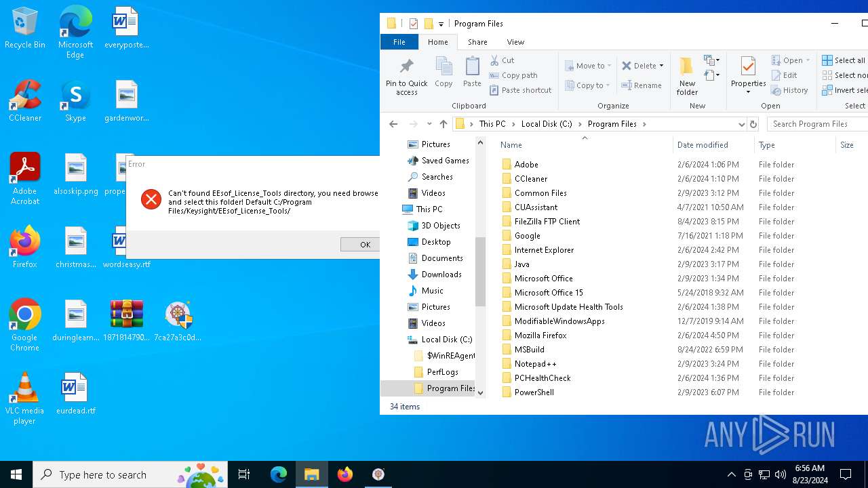Select CCleaner desktop icon
Image resolution: width=868 pixels, height=488 pixels.
[x=25, y=102]
